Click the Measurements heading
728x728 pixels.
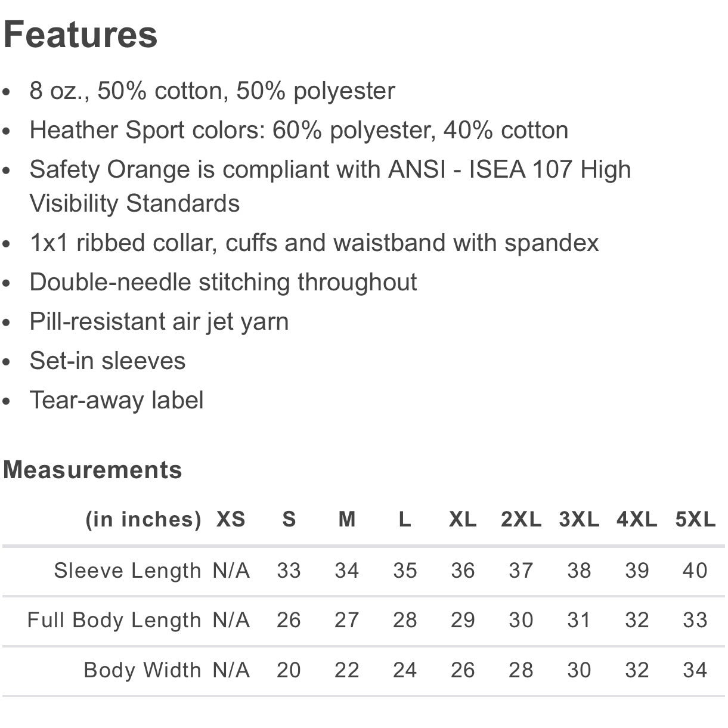pyautogui.click(x=92, y=470)
